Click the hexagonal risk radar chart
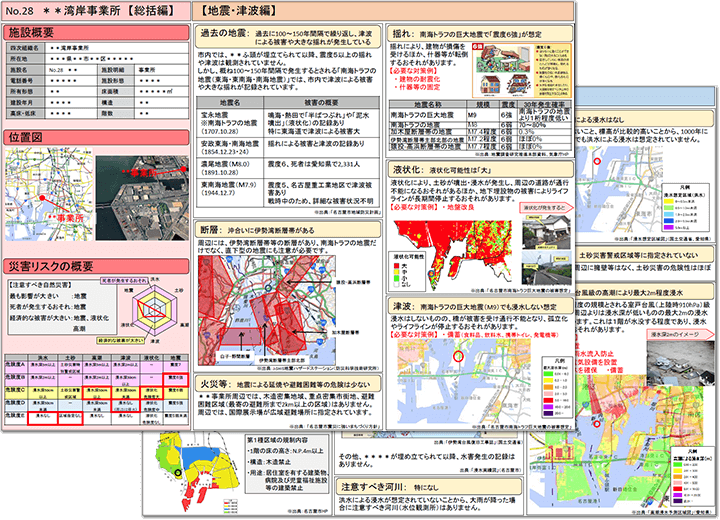The width and height of the screenshot is (720, 520). click(154, 311)
